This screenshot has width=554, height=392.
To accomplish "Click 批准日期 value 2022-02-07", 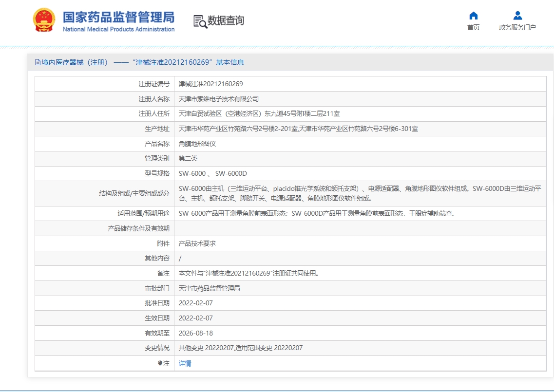I will pyautogui.click(x=196, y=303).
